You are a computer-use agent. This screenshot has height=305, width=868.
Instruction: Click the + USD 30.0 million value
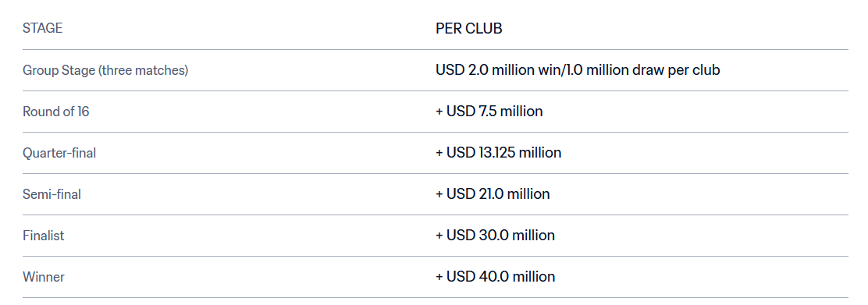pyautogui.click(x=495, y=236)
